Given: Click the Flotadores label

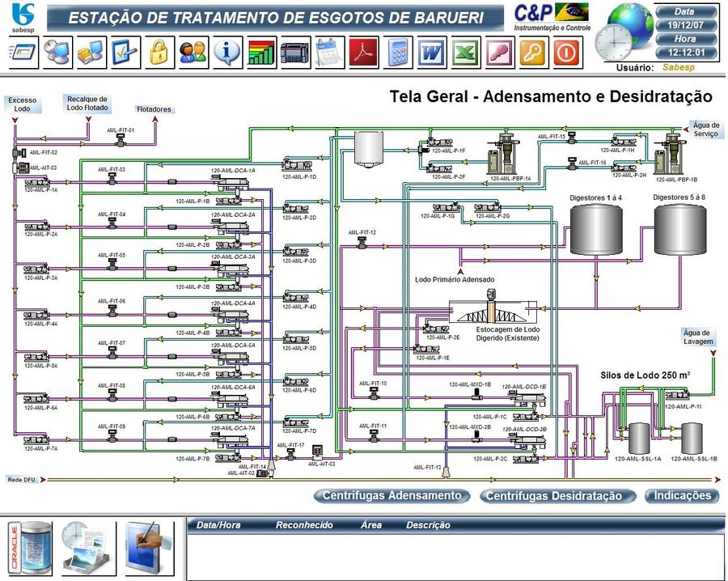Looking at the screenshot, I should [x=154, y=109].
